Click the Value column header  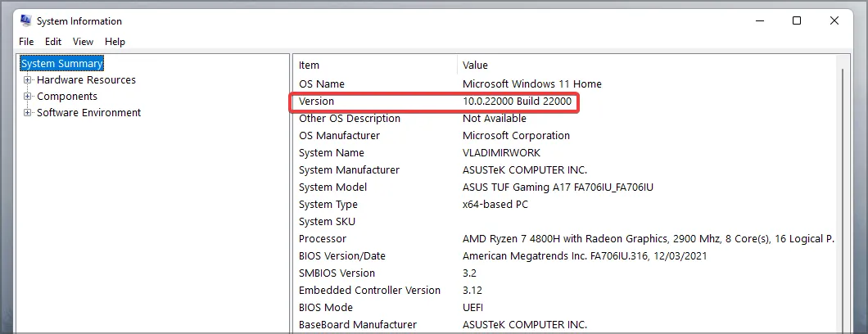(475, 65)
